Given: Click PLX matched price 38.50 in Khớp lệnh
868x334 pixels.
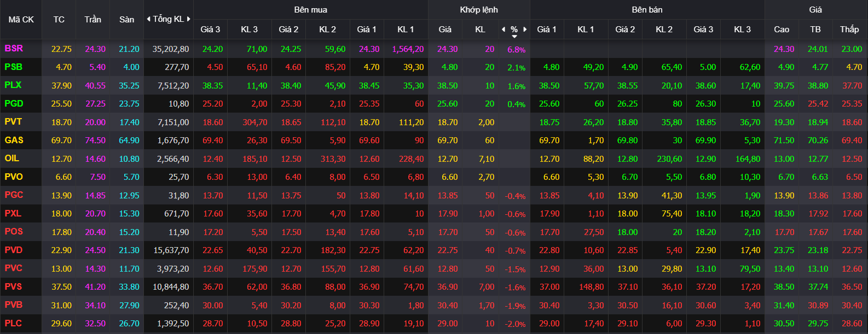Looking at the screenshot, I should [x=447, y=86].
